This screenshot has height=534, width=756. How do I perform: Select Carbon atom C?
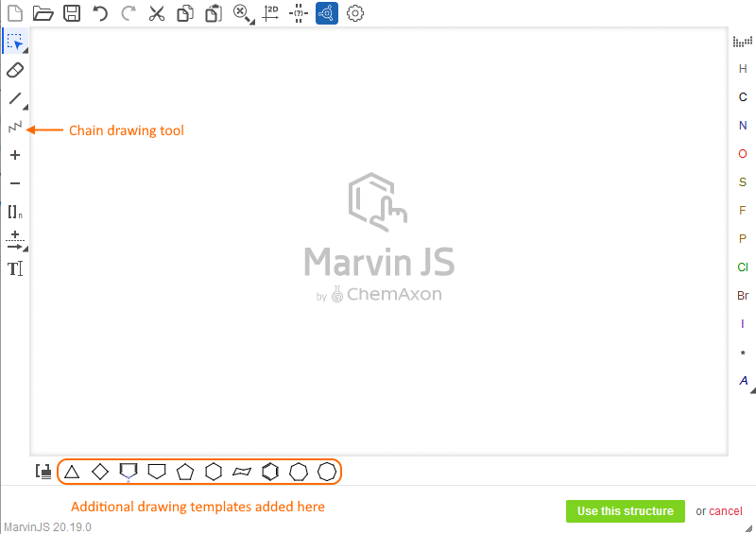[743, 97]
